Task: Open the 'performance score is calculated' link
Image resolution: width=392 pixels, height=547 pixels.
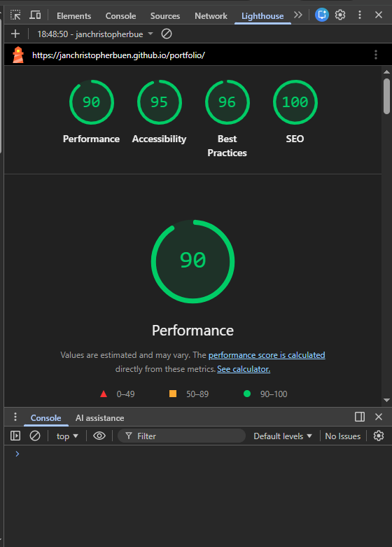Action: [267, 355]
